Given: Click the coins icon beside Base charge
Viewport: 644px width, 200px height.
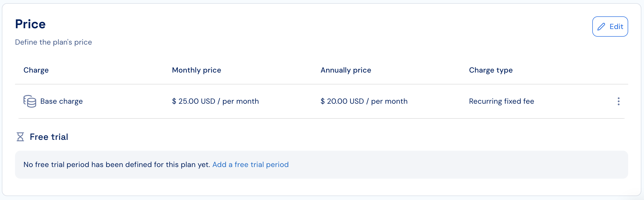Looking at the screenshot, I should (x=30, y=101).
